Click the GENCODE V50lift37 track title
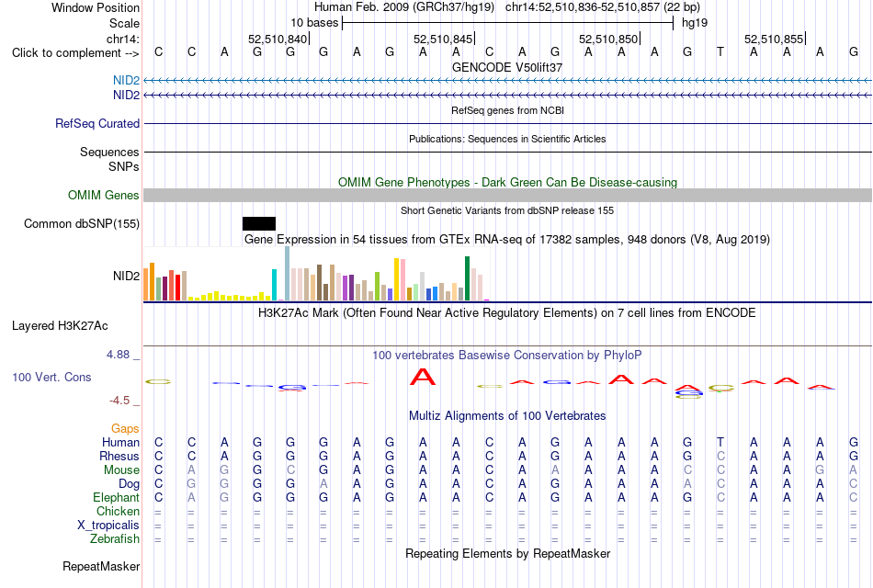The image size is (873, 588). coord(507,67)
